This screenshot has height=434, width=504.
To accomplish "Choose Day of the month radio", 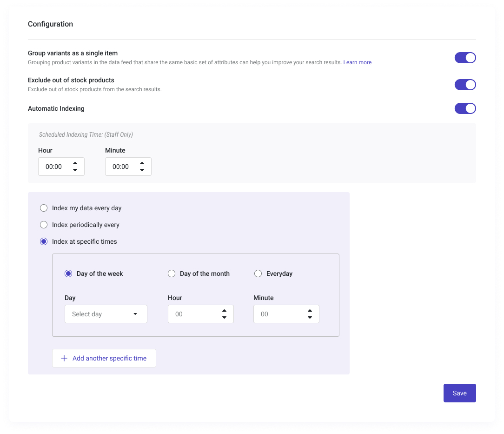I will click(x=172, y=274).
